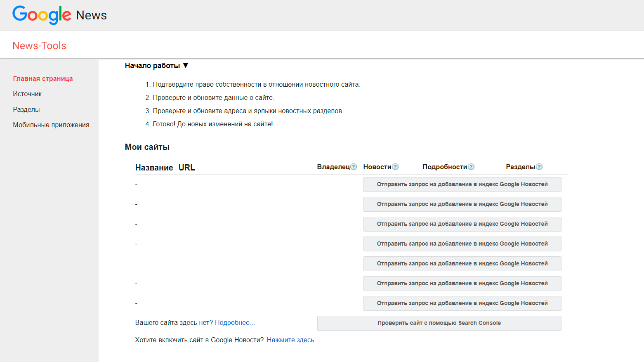Collapse the Начало работы section arrow
The image size is (644, 362).
186,66
